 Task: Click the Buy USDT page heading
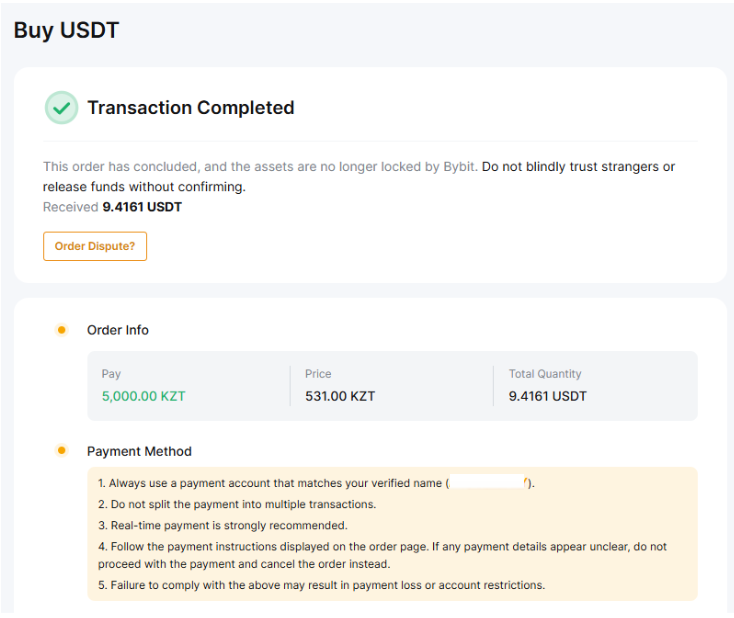coord(66,30)
